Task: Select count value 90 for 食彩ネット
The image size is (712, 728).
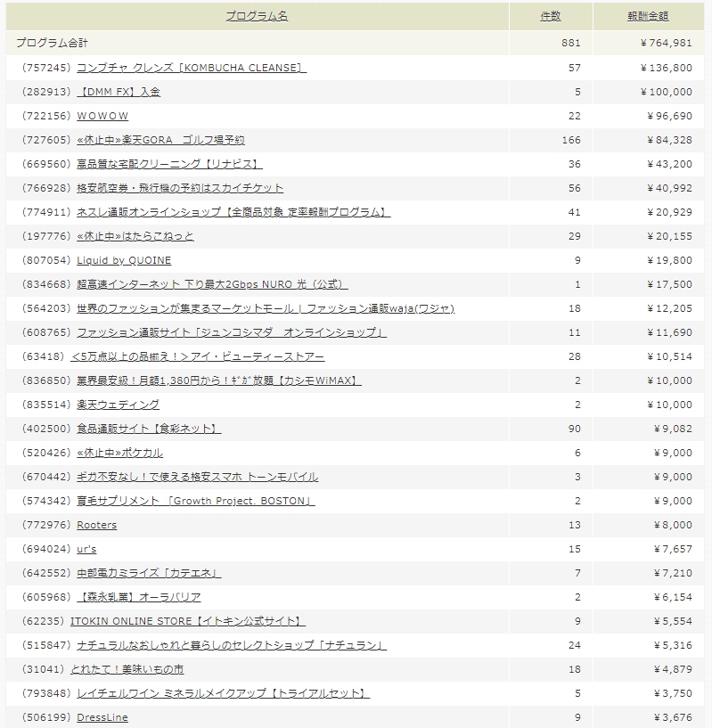Action: 575,429
